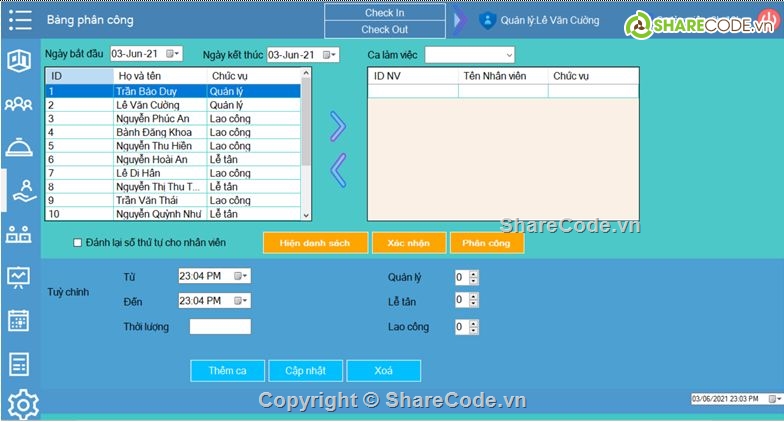Select employee row 'Trần Văn Thái'
784x422 pixels.
tap(174, 200)
